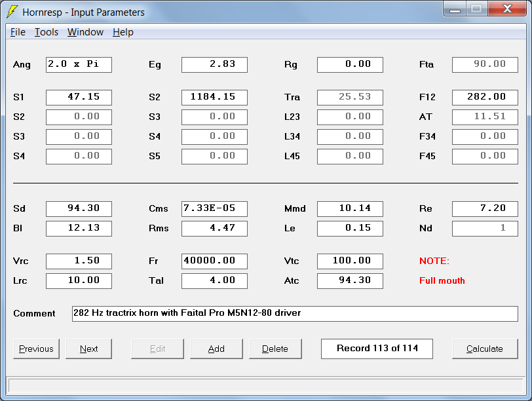Select the Fr field with 40000.00

(214, 261)
